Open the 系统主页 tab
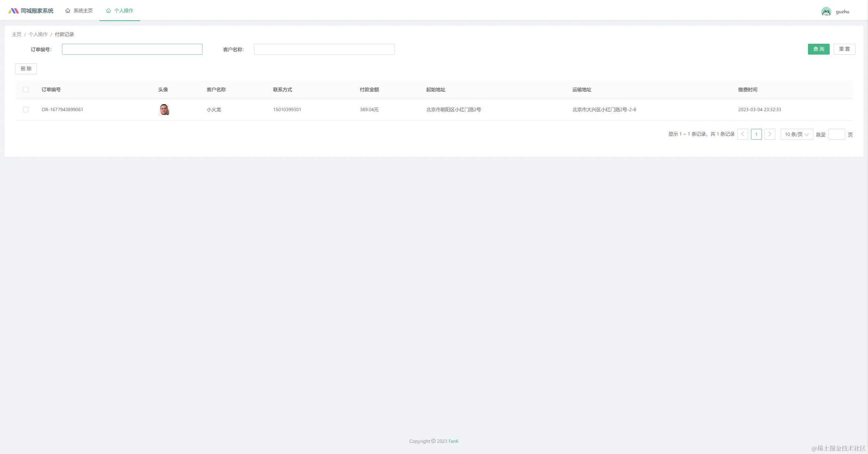 pos(79,11)
